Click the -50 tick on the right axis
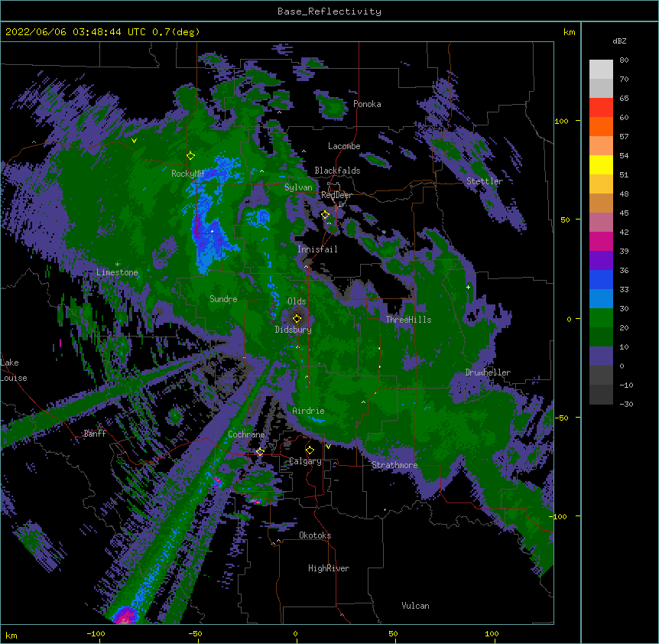This screenshot has height=644, width=659. click(561, 418)
